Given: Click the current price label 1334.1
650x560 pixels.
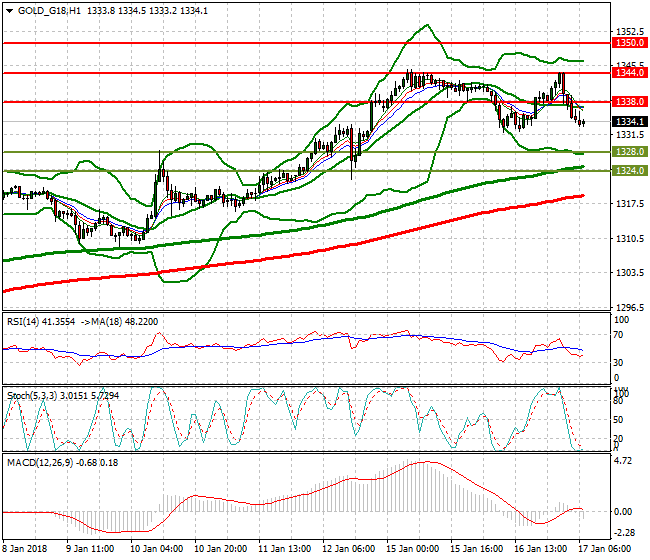Looking at the screenshot, I should 630,122.
